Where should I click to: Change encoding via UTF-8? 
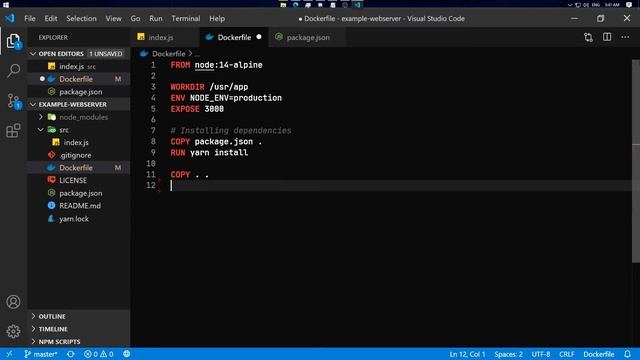[x=540, y=354]
